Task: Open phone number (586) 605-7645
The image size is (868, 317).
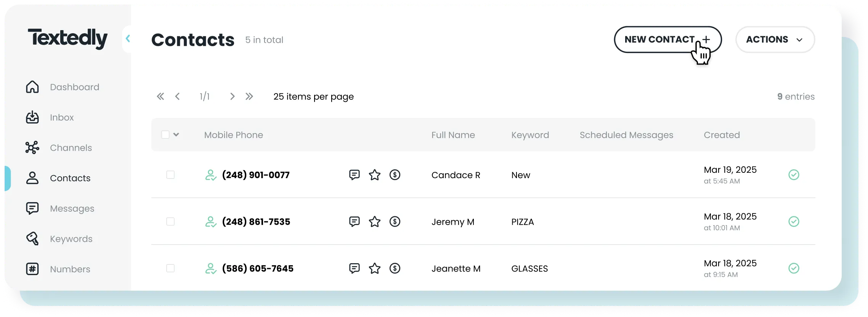Action: pyautogui.click(x=258, y=269)
